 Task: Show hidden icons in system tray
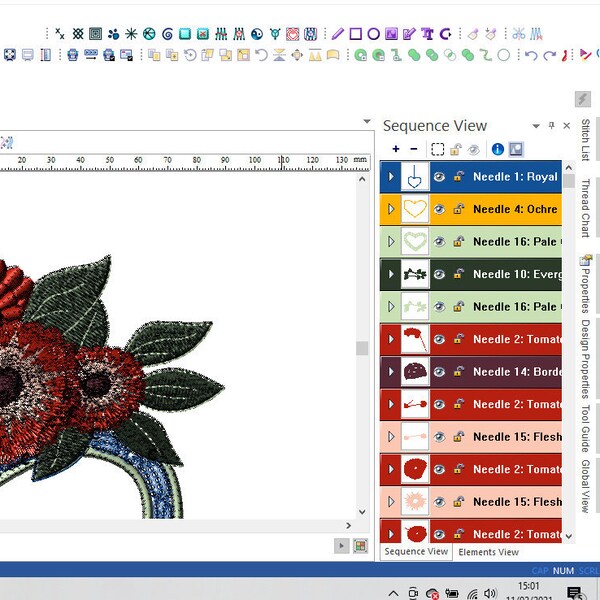point(393,593)
